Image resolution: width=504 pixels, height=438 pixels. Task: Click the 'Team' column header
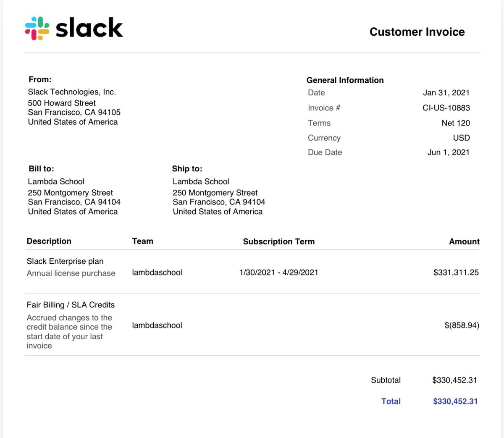click(142, 241)
